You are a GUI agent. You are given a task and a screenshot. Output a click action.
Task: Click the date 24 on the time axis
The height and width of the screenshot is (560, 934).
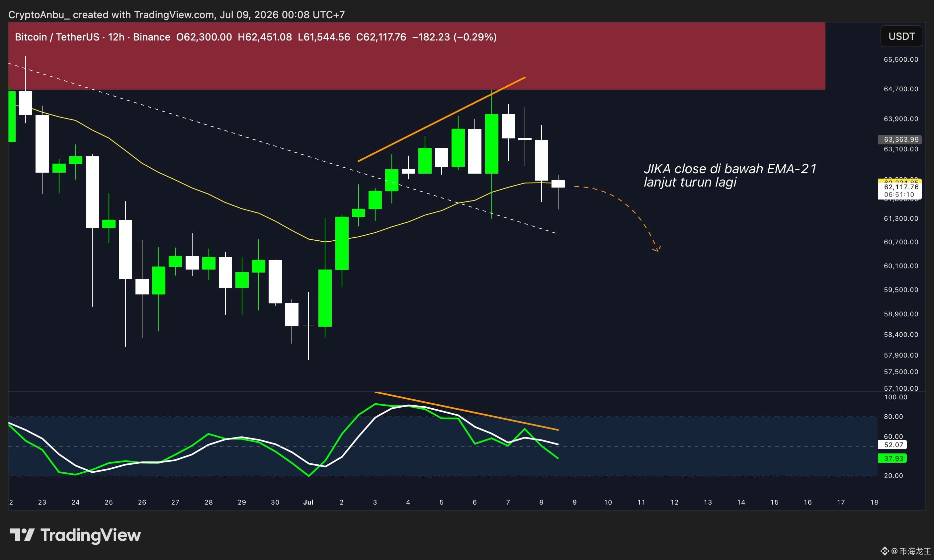pyautogui.click(x=75, y=502)
